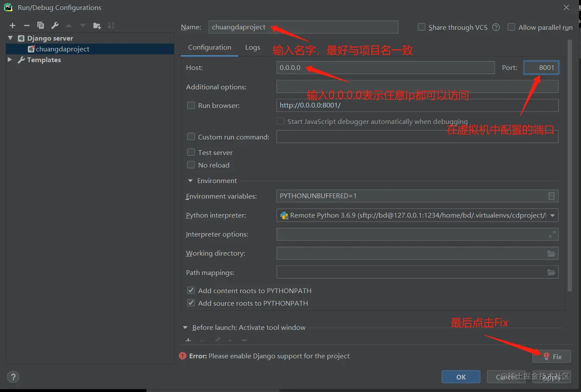Move configuration down arrow icon
The image size is (581, 392).
pyautogui.click(x=83, y=26)
